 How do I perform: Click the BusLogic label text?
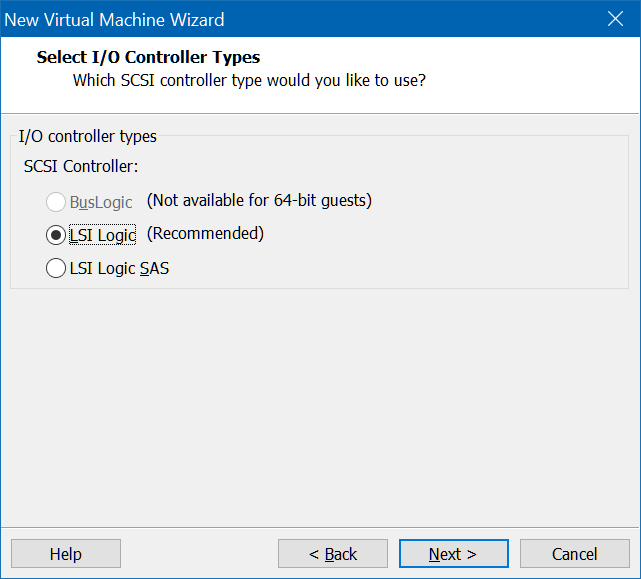(101, 202)
